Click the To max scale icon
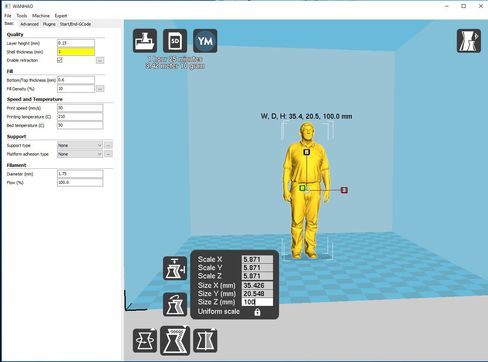 175,268
